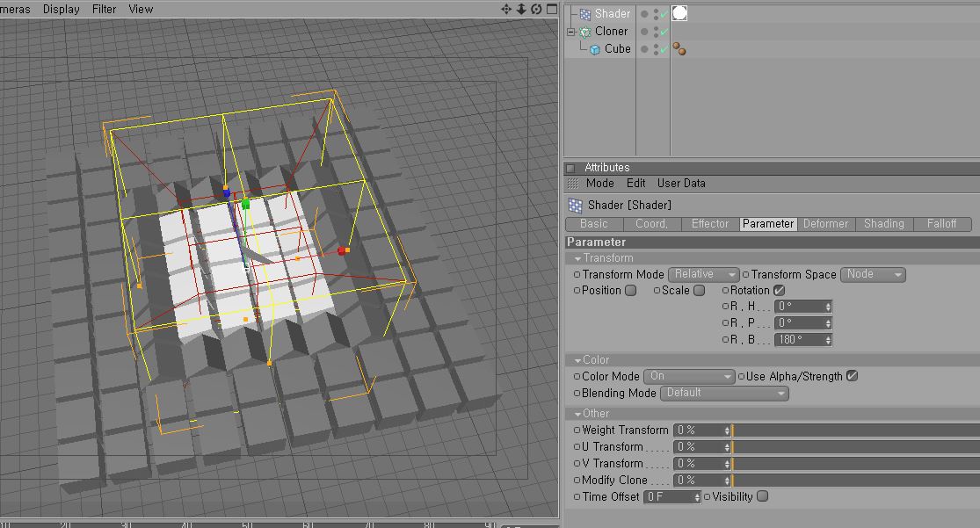Open the Edit menu in Attributes

pyautogui.click(x=635, y=183)
